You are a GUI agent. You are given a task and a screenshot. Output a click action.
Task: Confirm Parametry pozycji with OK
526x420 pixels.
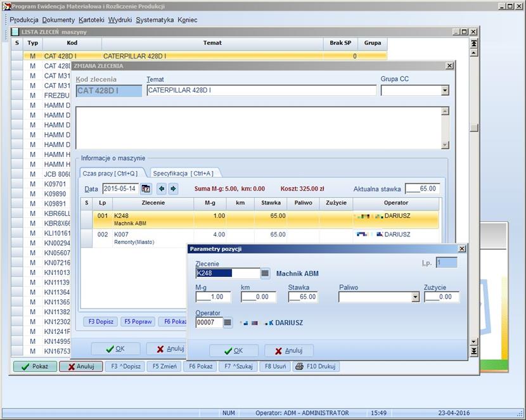234,350
